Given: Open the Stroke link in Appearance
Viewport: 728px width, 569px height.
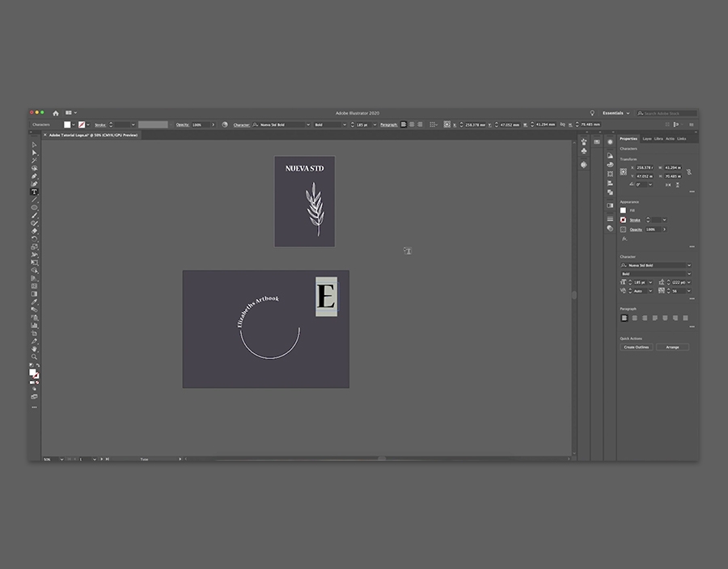Looking at the screenshot, I should pos(635,221).
